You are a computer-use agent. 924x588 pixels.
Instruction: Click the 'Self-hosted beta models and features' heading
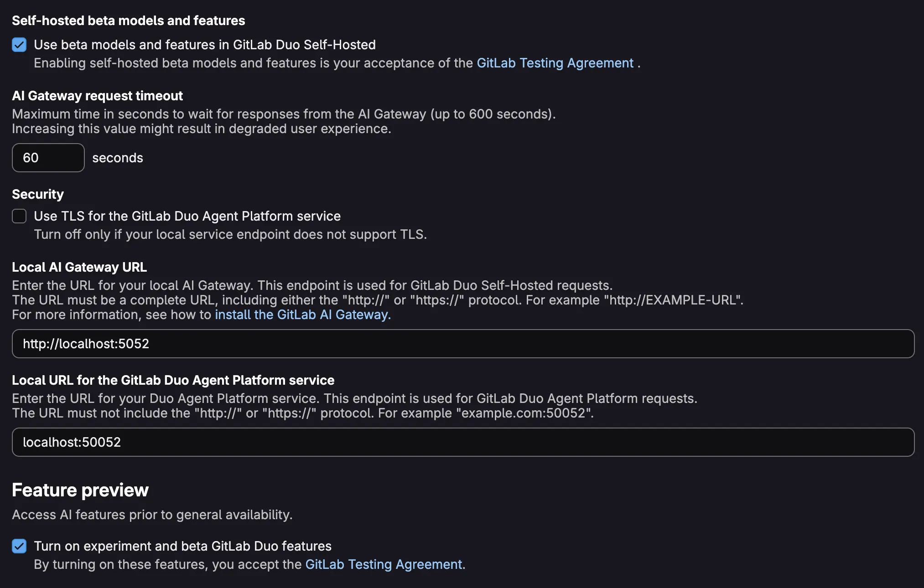pyautogui.click(x=129, y=21)
